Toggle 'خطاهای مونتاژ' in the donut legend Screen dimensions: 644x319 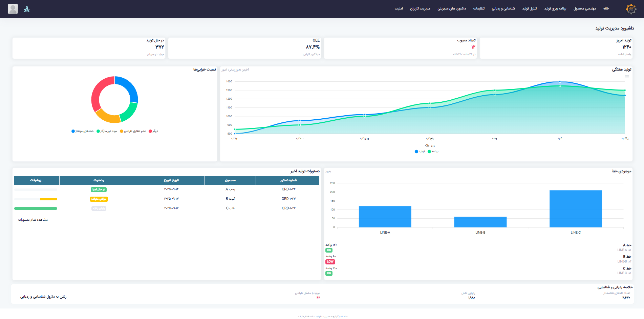pyautogui.click(x=83, y=131)
